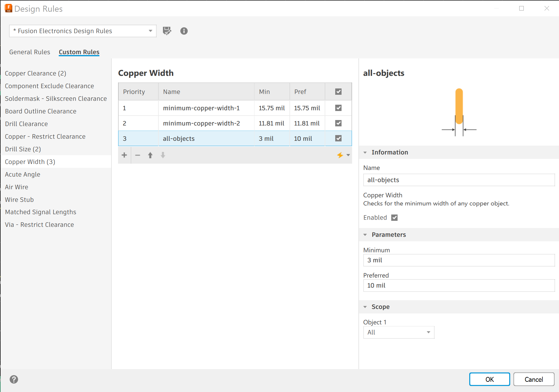This screenshot has height=392, width=559.
Task: Click the save design rules icon
Action: click(167, 31)
